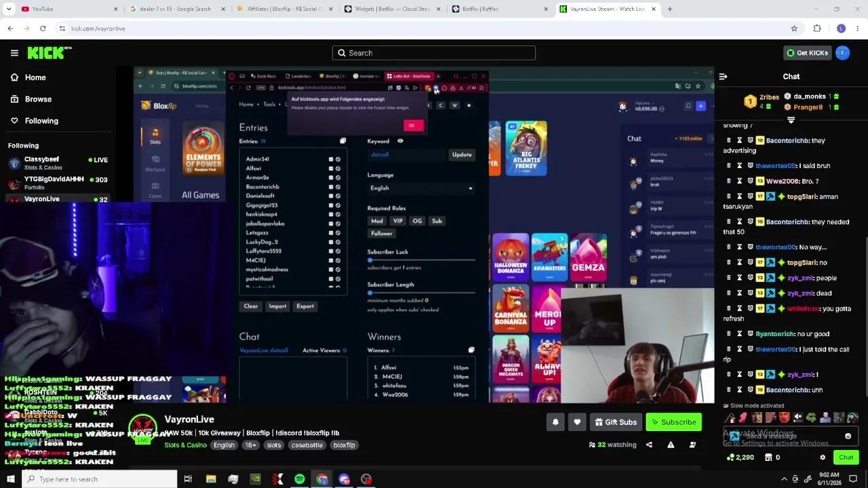Open the chat shop store icon
868x488 pixels.
[768, 457]
